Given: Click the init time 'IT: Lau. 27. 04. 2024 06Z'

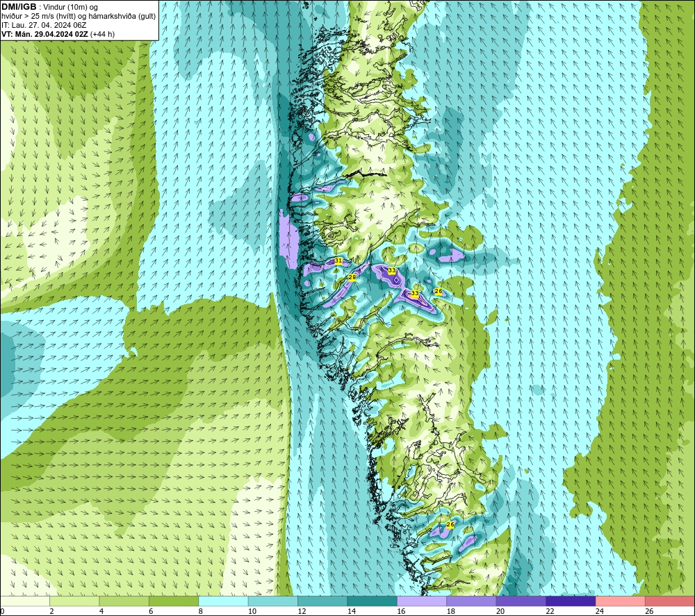Looking at the screenshot, I should (44, 25).
